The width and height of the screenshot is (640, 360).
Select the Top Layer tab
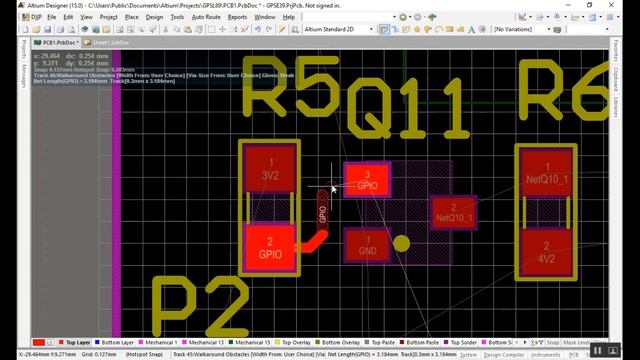(x=74, y=342)
